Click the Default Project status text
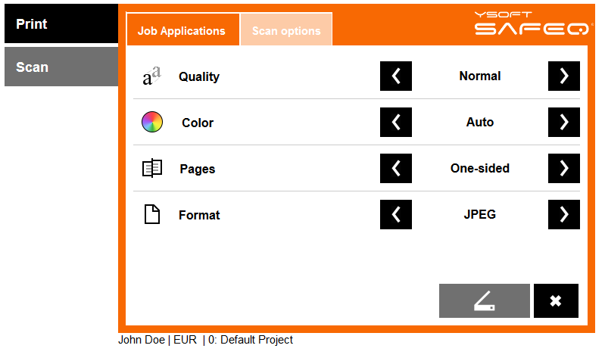Image resolution: width=605 pixels, height=364 pixels. (251, 340)
